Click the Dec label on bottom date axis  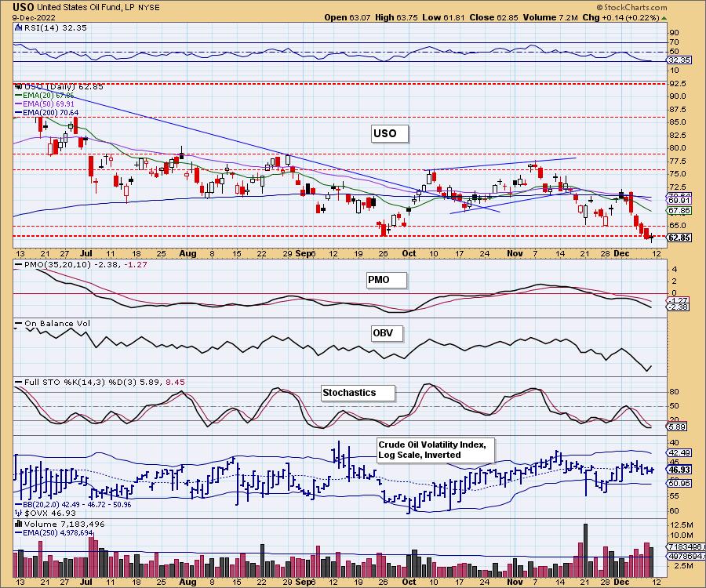pyautogui.click(x=621, y=582)
